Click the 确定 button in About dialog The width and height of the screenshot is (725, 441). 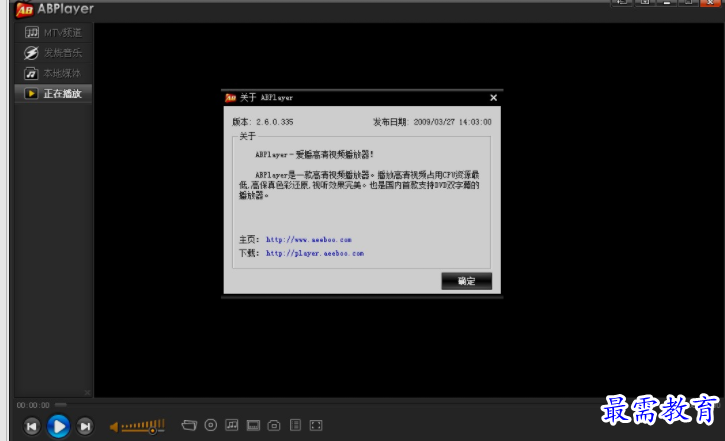pos(466,281)
